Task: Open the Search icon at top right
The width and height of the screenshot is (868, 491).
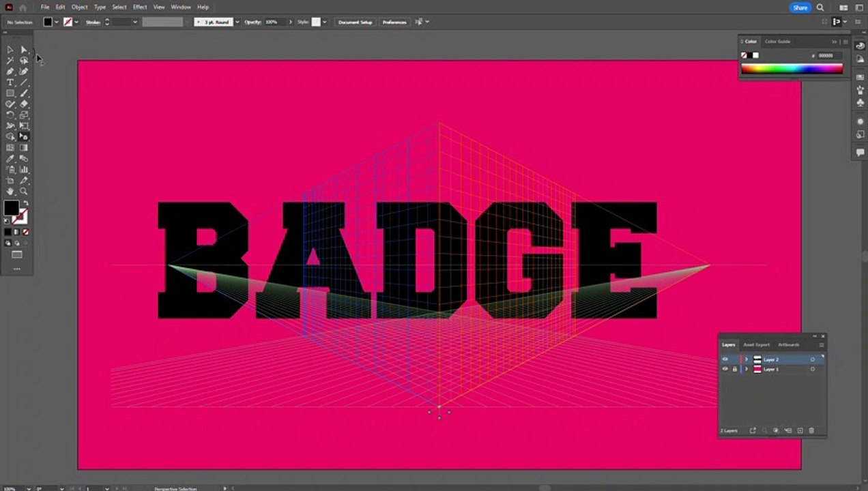Action: pyautogui.click(x=820, y=8)
